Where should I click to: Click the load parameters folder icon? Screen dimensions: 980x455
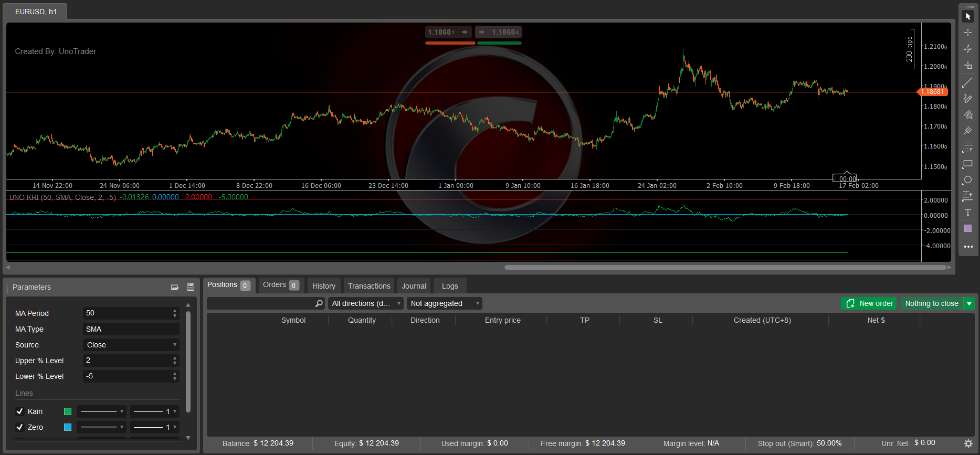tap(175, 287)
